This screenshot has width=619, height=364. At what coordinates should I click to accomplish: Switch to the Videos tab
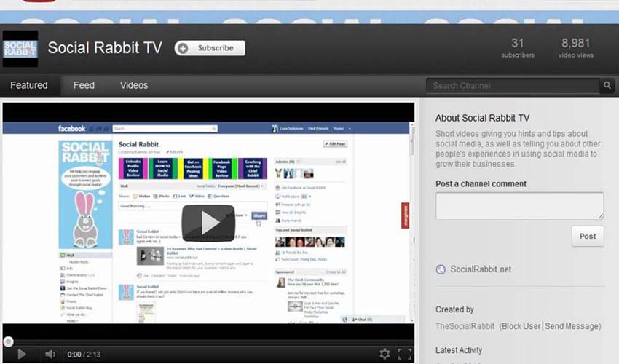pos(134,85)
